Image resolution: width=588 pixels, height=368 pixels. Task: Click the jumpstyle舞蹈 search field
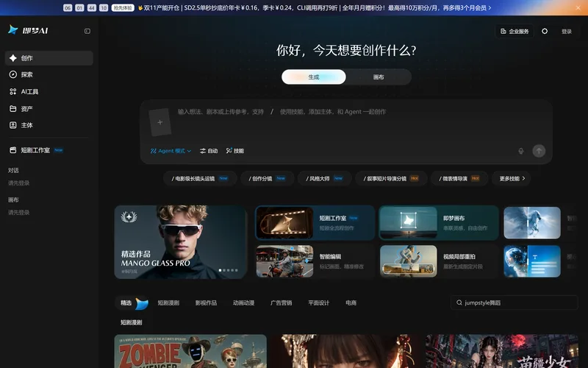tap(514, 302)
